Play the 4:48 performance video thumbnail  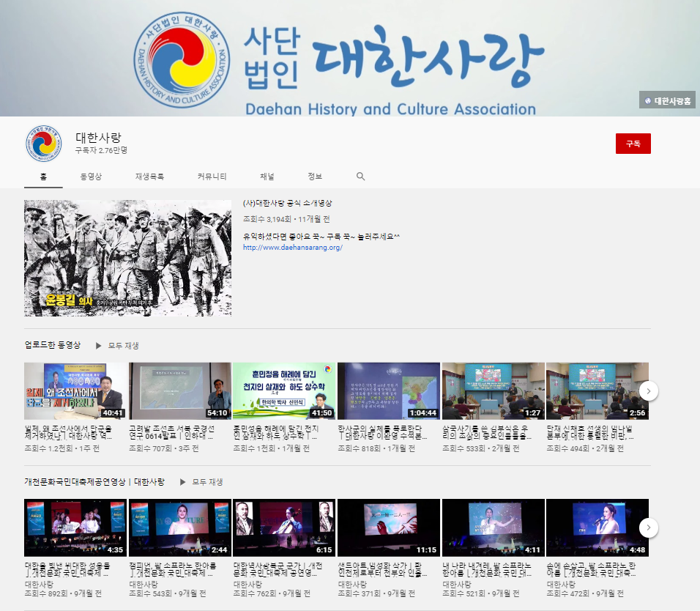(597, 528)
